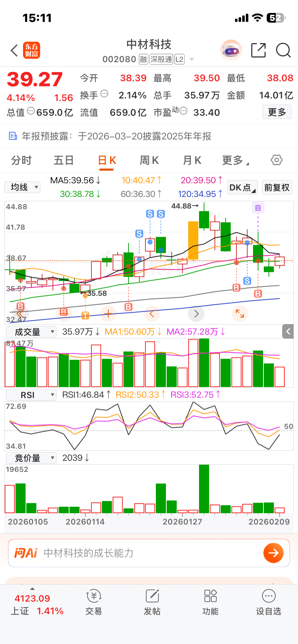Viewport: 298px width, 644px height.
Task: Tap the back arrow icon
Action: tap(14, 51)
